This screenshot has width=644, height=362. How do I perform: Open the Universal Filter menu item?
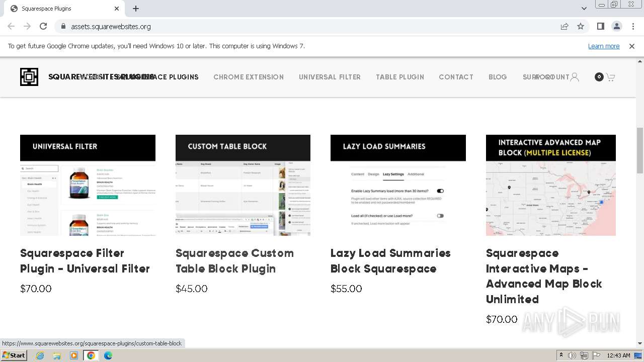(x=330, y=77)
